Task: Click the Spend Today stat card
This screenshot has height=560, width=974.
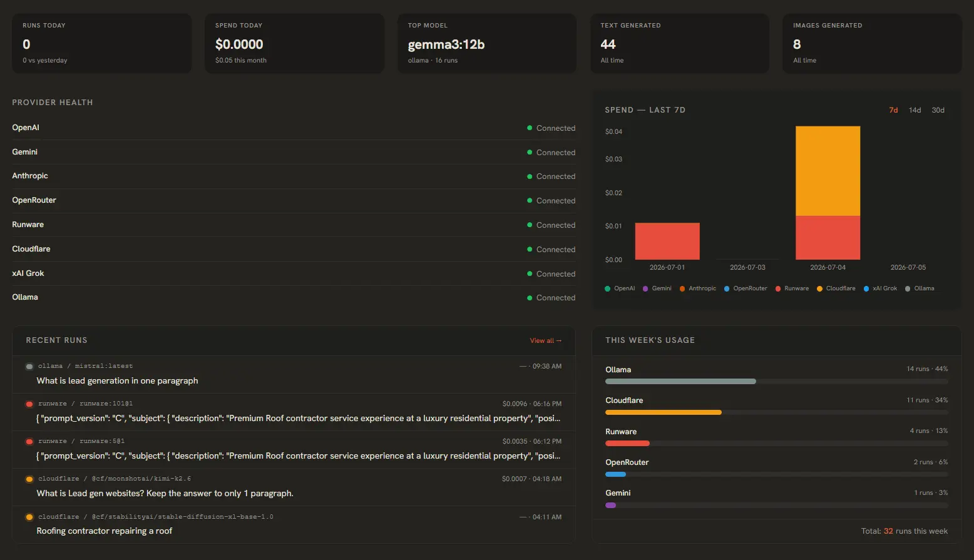Action: point(294,44)
